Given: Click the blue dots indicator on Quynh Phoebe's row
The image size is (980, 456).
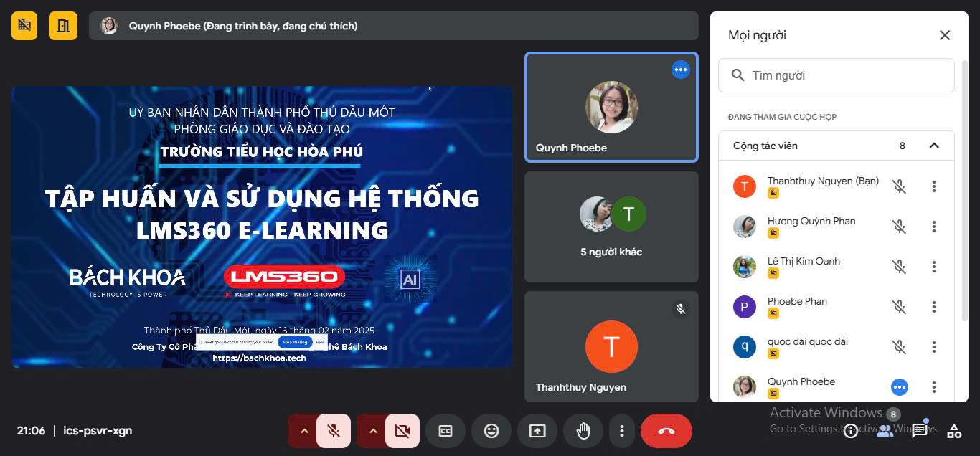Looking at the screenshot, I should pyautogui.click(x=899, y=387).
